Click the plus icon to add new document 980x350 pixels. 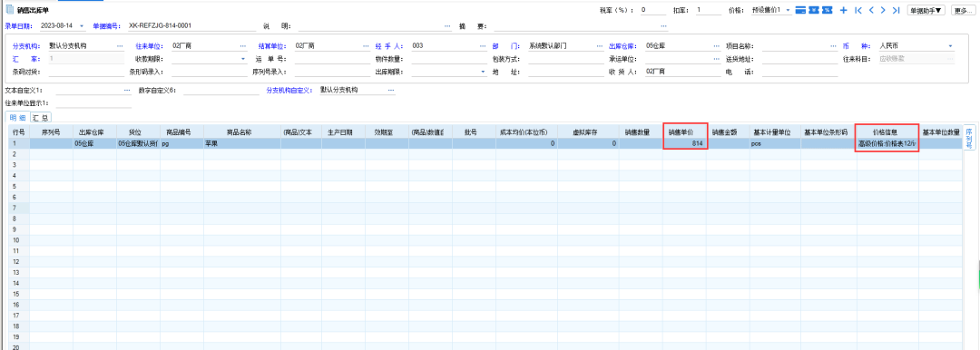pos(843,10)
